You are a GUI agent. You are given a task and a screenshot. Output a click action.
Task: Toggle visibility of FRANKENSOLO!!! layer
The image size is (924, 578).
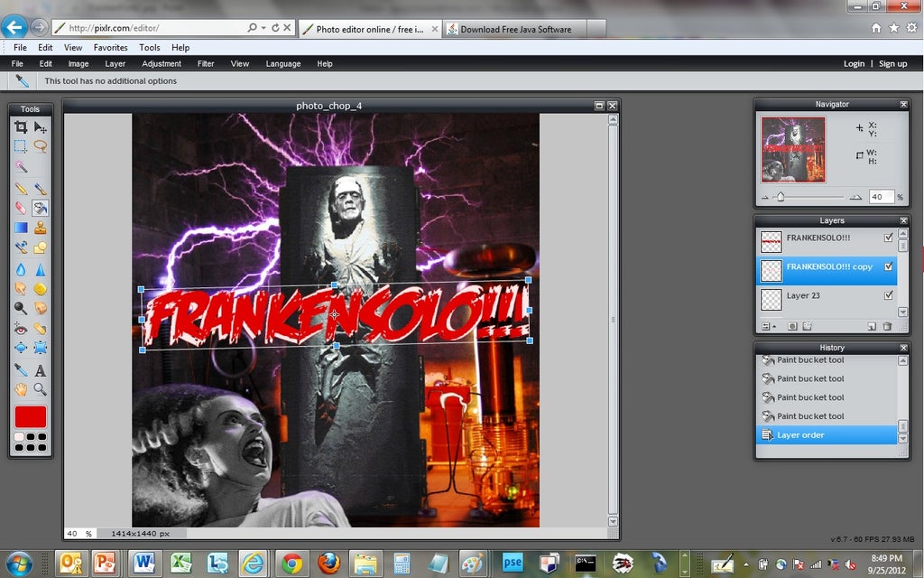(888, 238)
